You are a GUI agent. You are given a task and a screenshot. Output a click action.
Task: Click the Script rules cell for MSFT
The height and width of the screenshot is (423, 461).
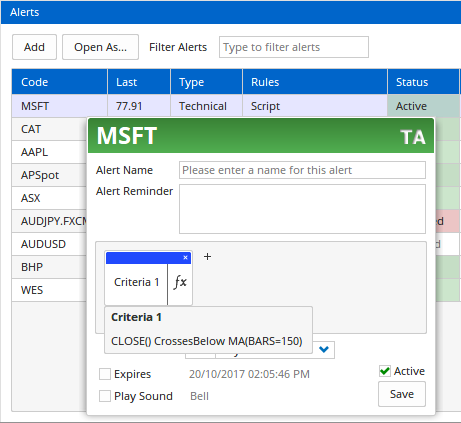(x=315, y=106)
